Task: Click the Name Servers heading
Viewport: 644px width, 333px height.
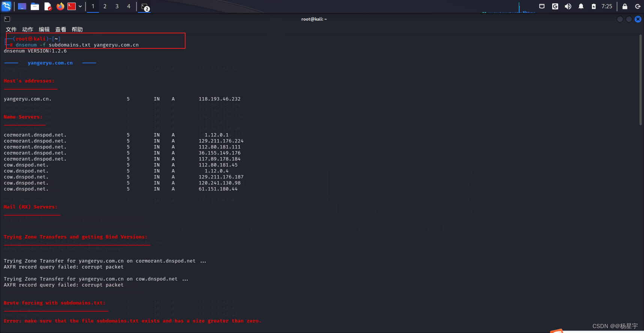Action: (x=23, y=117)
